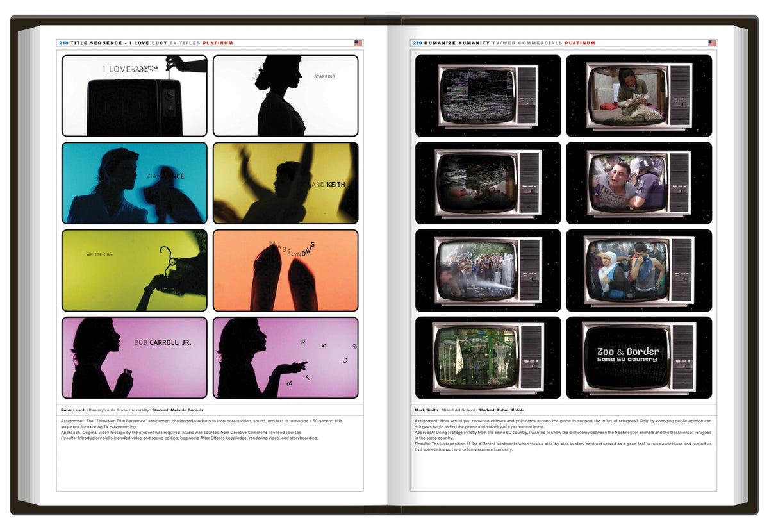Click page number '219'
The image size is (769, 532).
pyautogui.click(x=417, y=43)
